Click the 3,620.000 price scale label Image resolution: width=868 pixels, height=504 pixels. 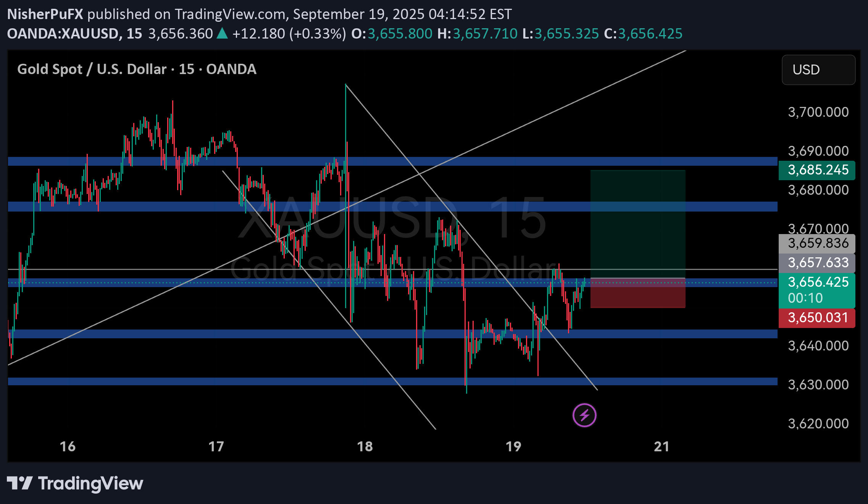click(x=818, y=423)
